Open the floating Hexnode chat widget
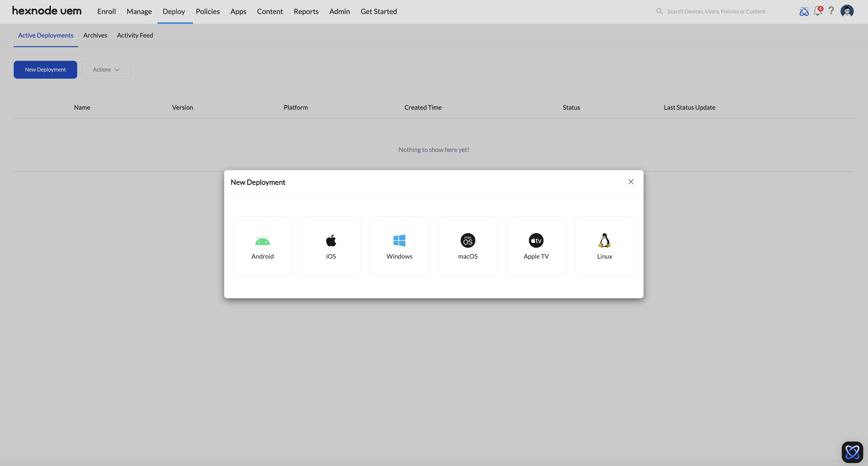The width and height of the screenshot is (868, 466). pos(852,452)
